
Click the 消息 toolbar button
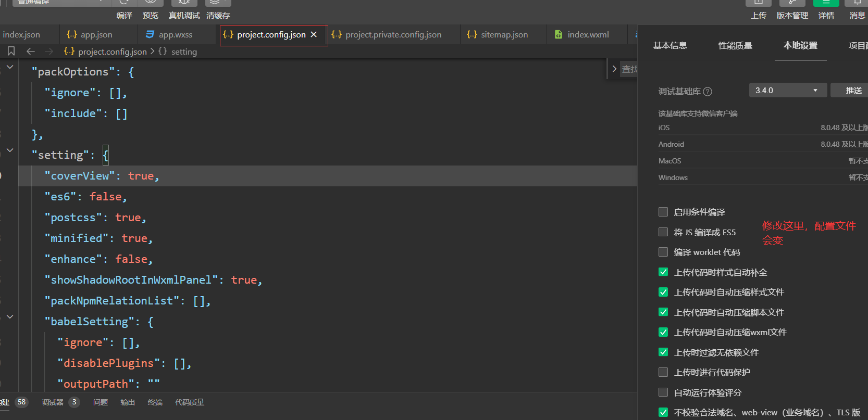pyautogui.click(x=858, y=15)
